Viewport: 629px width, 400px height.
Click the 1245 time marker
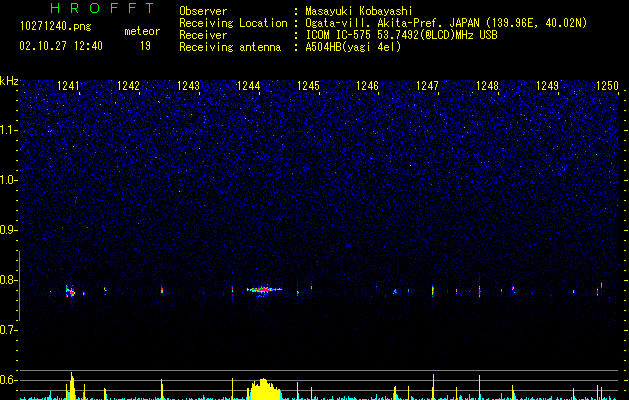tap(308, 86)
